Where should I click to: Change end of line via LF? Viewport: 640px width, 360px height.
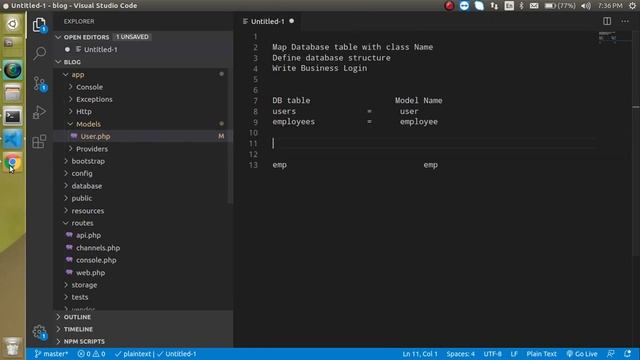coord(514,354)
